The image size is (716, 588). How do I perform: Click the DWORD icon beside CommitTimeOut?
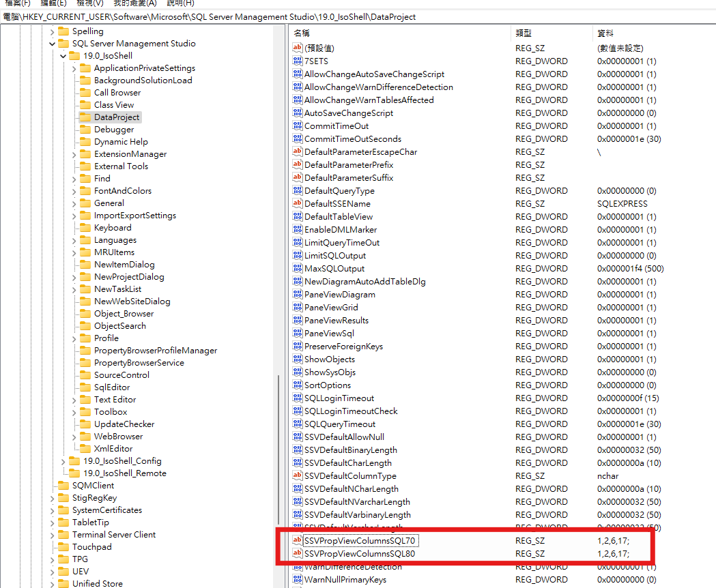pyautogui.click(x=297, y=126)
